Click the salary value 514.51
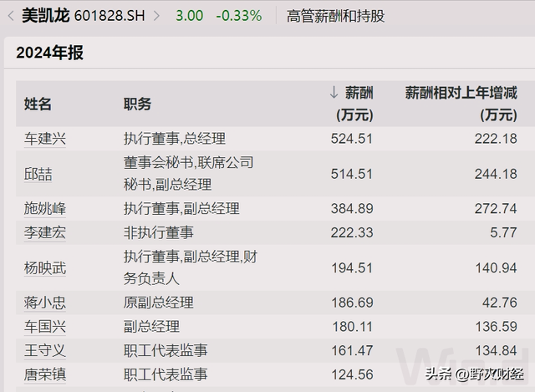Image resolution: width=535 pixels, height=392 pixels. 352,174
